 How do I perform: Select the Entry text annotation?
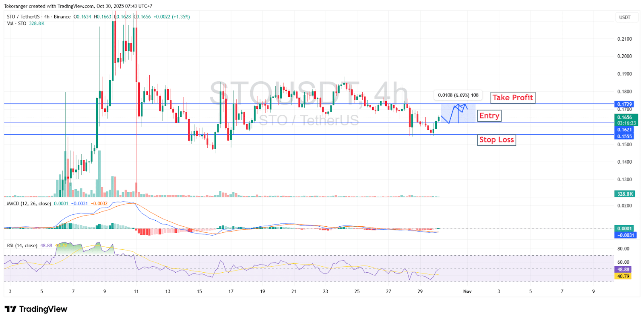click(489, 116)
